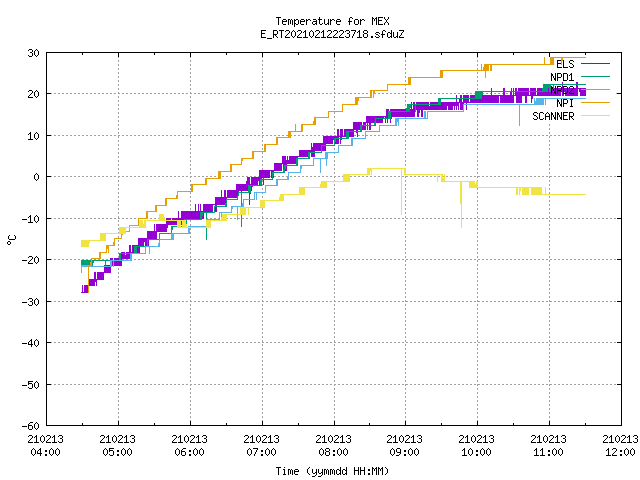
Task: Click the filename 'E_RT20210212223718.sfduZ' subtitle
Action: point(332,34)
